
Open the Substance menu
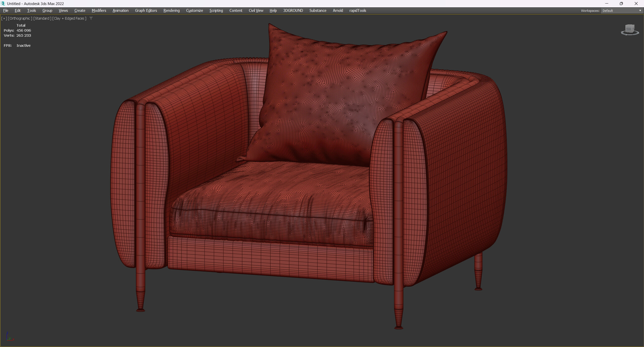point(318,11)
